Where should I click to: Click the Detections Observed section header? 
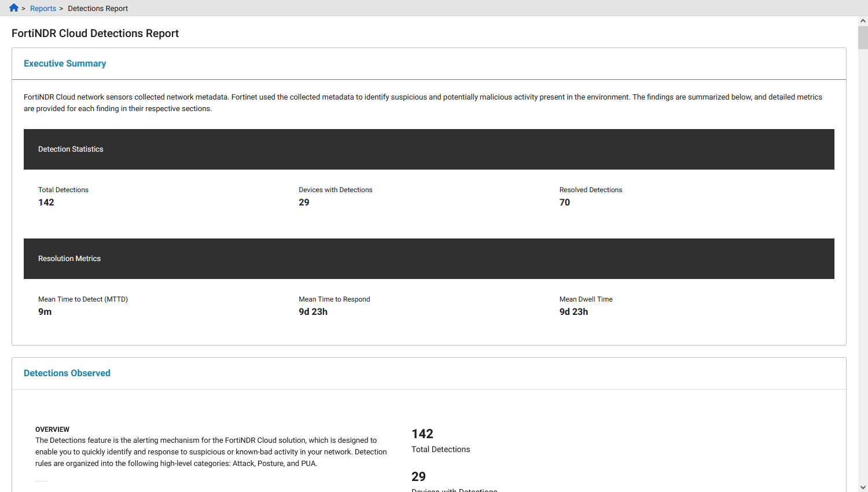67,373
